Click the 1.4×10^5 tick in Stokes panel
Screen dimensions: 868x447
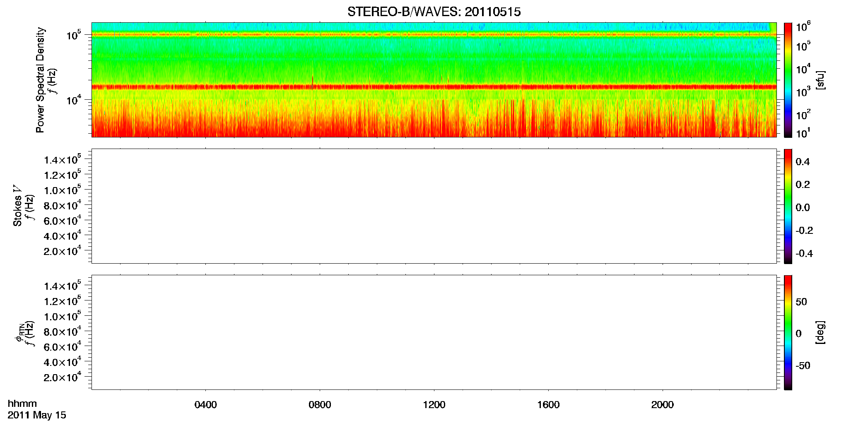click(x=63, y=159)
